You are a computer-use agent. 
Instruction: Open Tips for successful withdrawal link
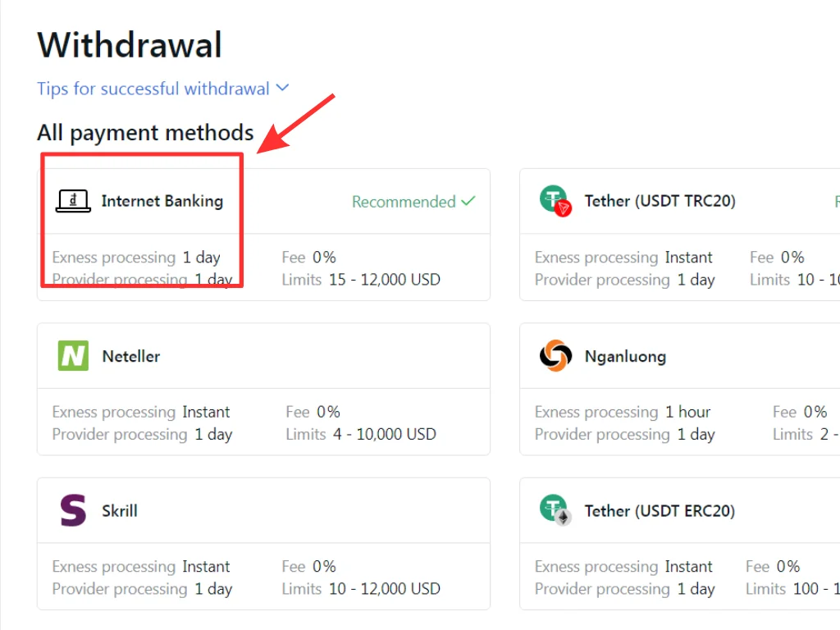pyautogui.click(x=153, y=89)
